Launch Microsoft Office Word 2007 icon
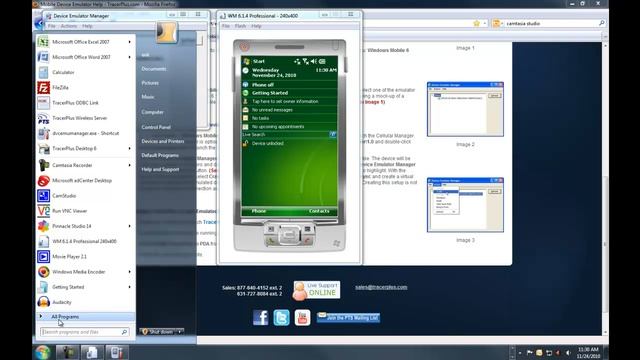This screenshot has height=360, width=640. coord(43,57)
